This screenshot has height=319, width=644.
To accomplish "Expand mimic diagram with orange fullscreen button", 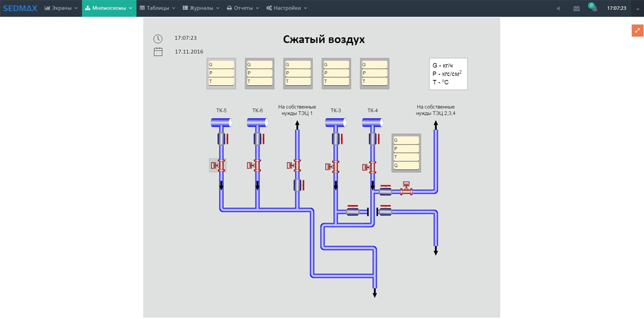I will click(637, 31).
